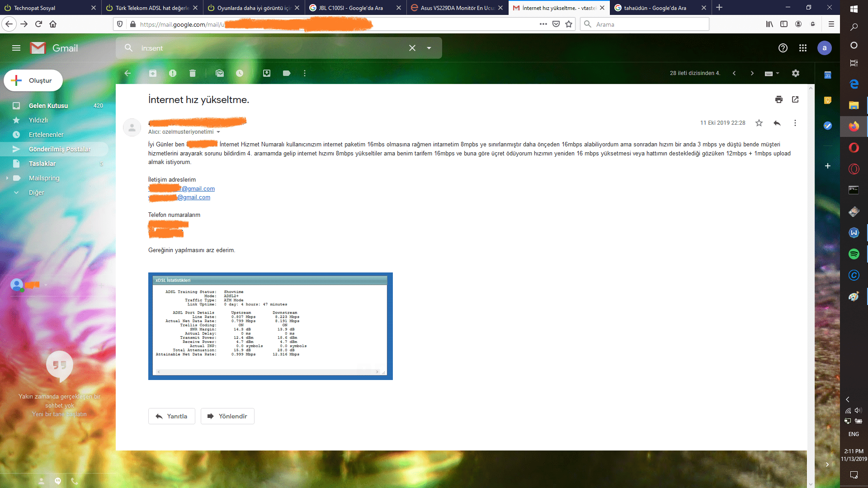
Task: Archive this email conversation
Action: point(153,73)
